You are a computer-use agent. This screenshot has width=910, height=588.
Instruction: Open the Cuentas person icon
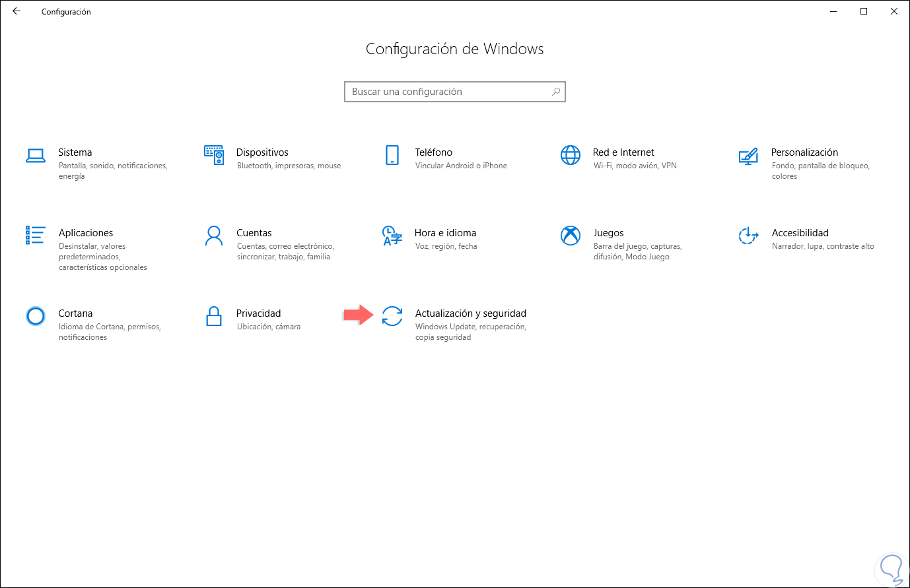[214, 236]
